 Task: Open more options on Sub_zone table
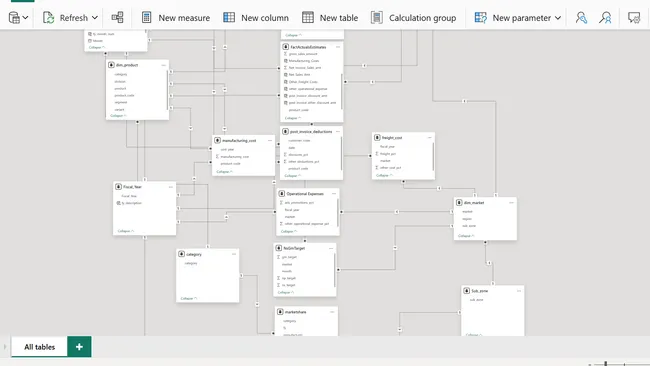click(519, 291)
